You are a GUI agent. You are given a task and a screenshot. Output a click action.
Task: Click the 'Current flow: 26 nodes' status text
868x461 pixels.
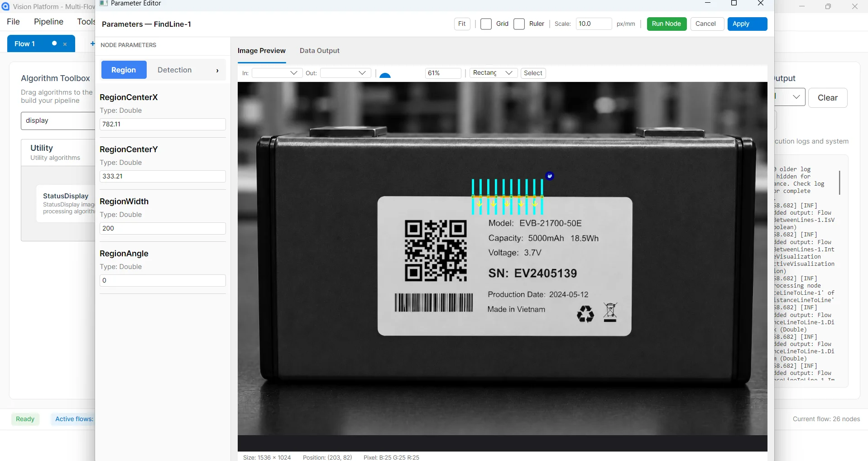point(826,419)
